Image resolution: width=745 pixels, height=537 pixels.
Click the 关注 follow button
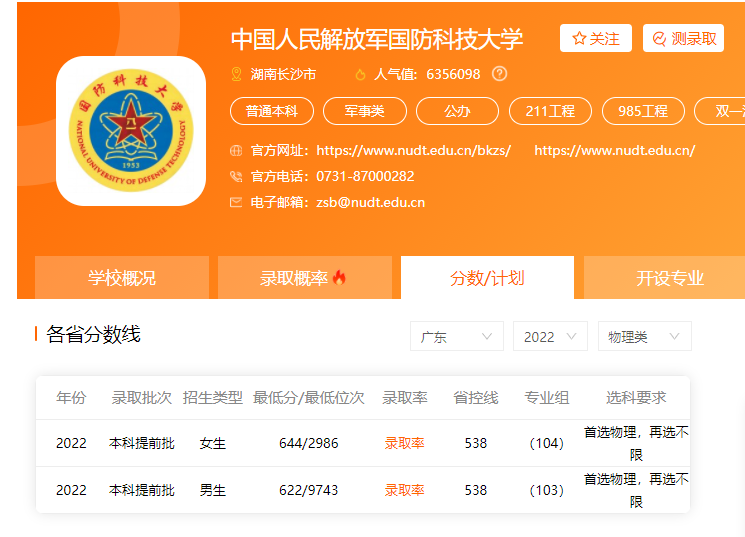(x=596, y=38)
